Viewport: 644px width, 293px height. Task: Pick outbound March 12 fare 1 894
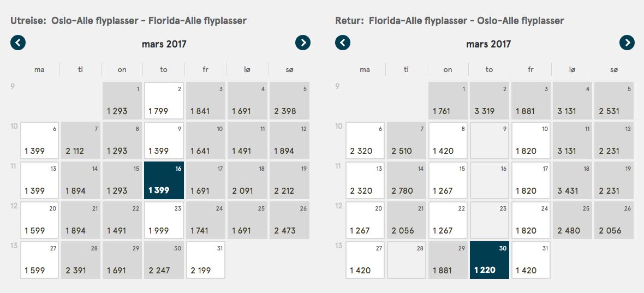[289, 141]
